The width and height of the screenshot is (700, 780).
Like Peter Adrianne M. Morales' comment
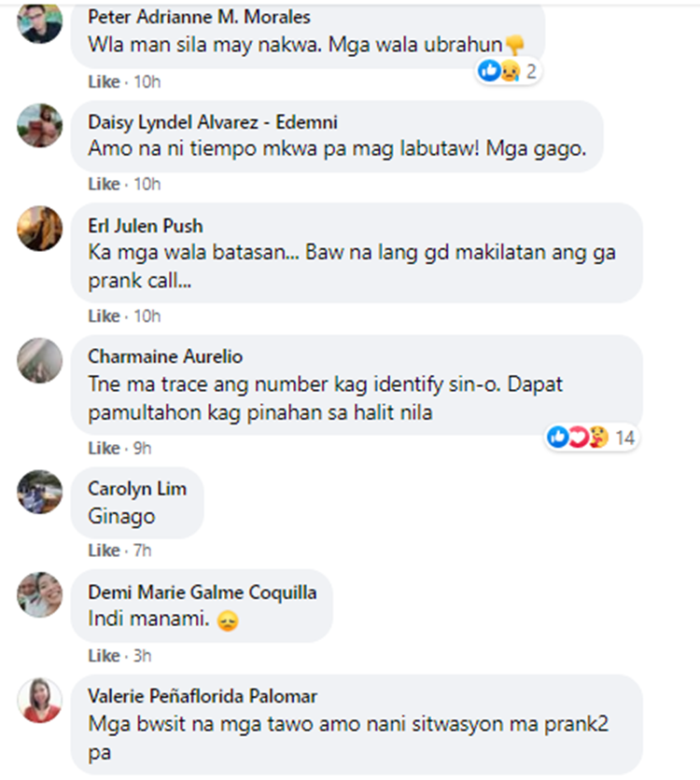coord(104,81)
